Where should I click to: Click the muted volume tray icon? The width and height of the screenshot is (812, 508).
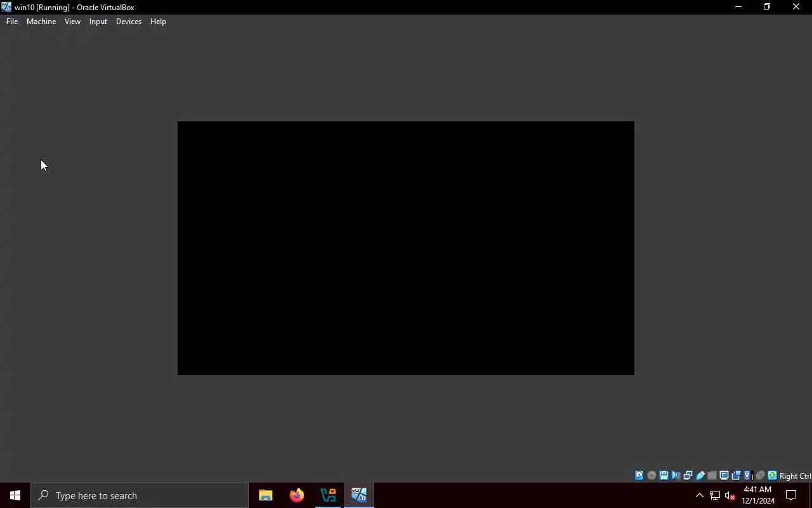coord(730,495)
